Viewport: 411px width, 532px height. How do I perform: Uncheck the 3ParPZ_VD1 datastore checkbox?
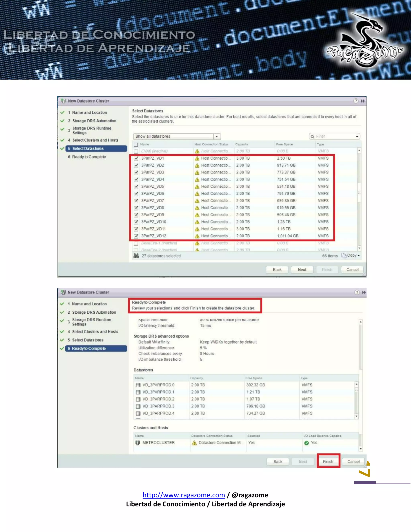[136, 158]
